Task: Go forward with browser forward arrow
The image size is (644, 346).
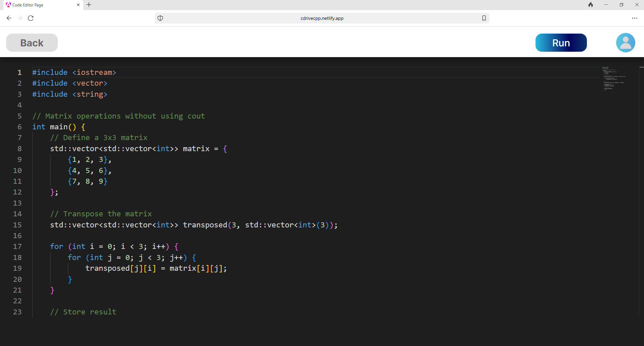Action: pyautogui.click(x=20, y=18)
